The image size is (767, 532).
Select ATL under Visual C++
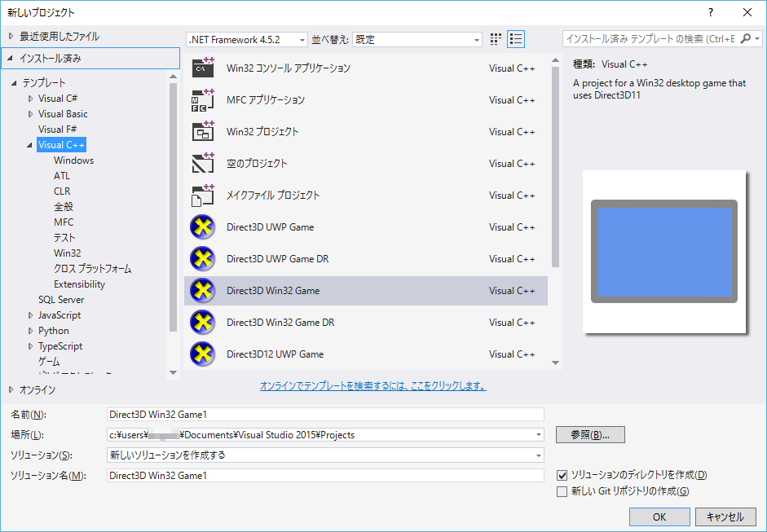[x=62, y=175]
